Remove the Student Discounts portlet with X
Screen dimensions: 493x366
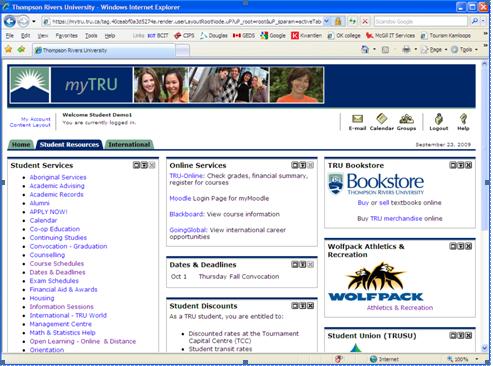point(310,306)
